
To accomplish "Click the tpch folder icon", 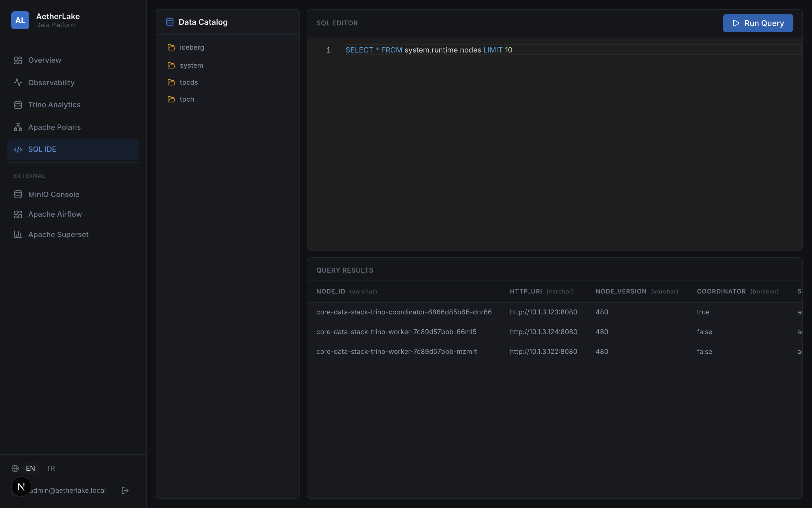I will pos(171,99).
